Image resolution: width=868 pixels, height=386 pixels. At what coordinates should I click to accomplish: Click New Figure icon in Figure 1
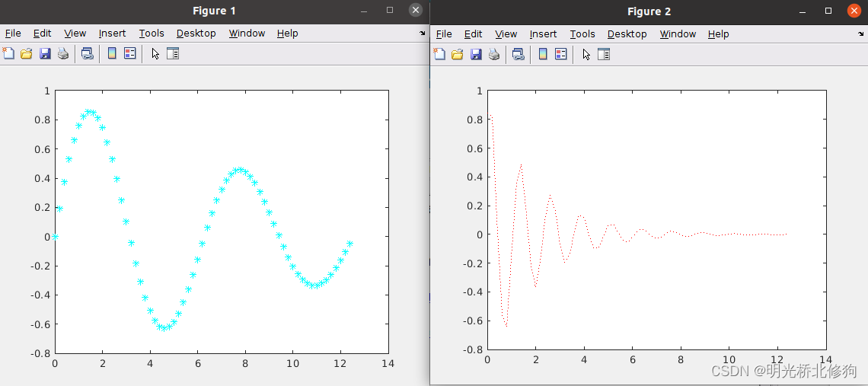click(8, 53)
